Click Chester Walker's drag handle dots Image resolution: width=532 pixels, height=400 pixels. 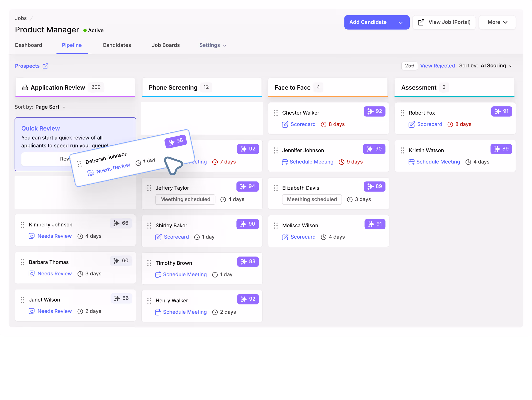[276, 113]
